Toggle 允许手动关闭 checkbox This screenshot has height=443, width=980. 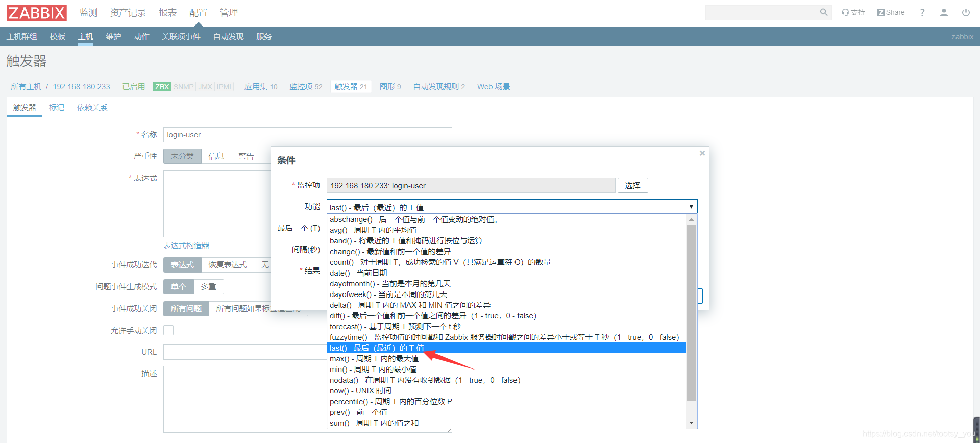click(x=168, y=330)
